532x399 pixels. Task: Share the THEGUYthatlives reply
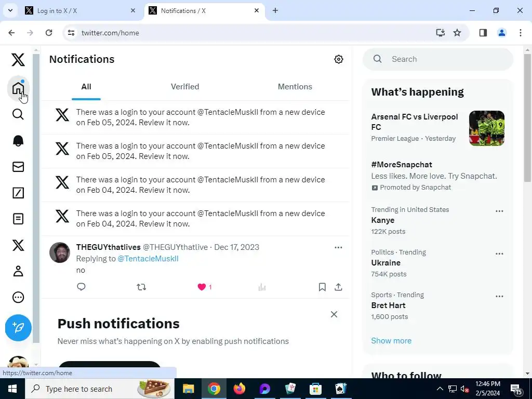click(338, 287)
